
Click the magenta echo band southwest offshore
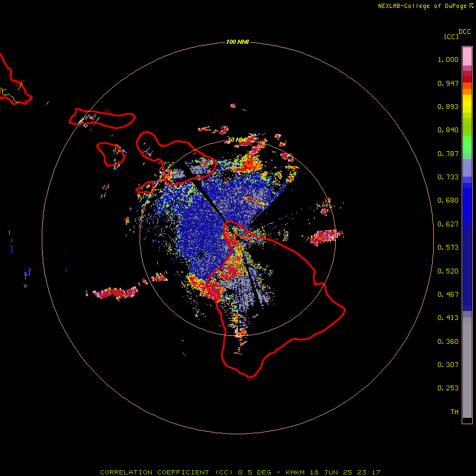(115, 293)
